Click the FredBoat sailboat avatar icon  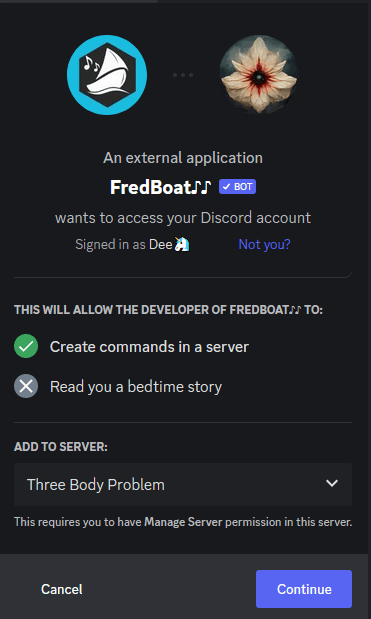[x=107, y=75]
